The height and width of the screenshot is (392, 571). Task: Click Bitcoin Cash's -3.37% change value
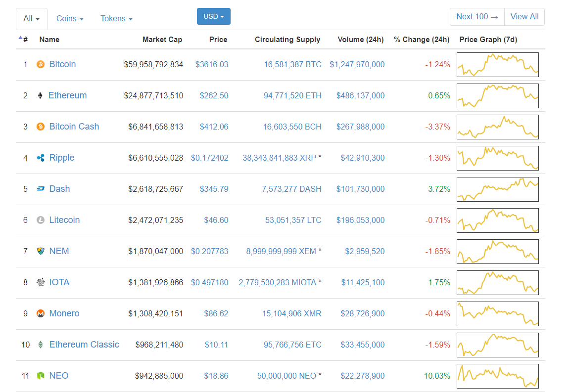point(438,127)
